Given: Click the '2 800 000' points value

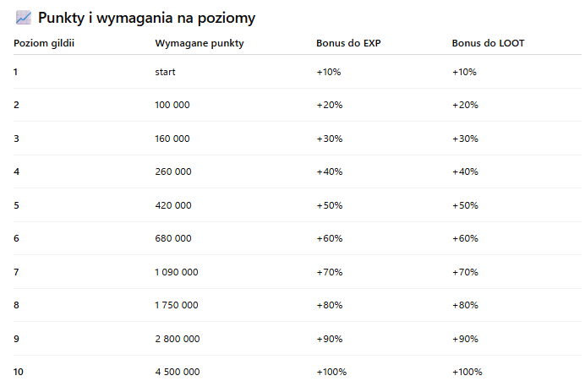Looking at the screenshot, I should click(x=178, y=339).
